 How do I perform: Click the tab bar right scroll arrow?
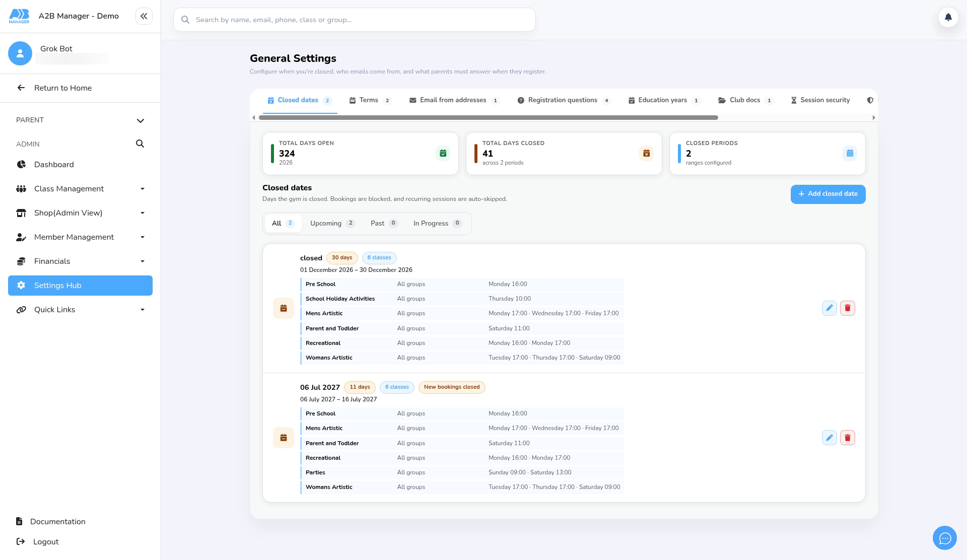tap(874, 117)
